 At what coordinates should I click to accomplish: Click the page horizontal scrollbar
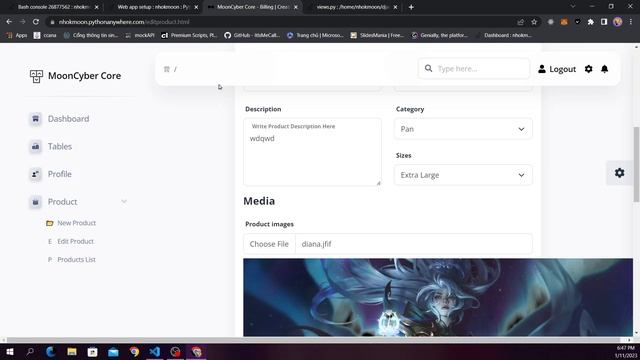pos(313,340)
